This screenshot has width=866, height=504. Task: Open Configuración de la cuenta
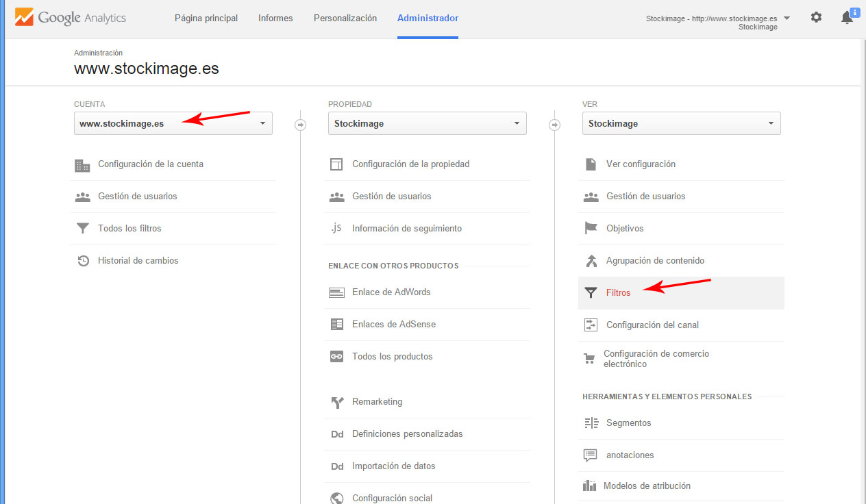coord(151,164)
